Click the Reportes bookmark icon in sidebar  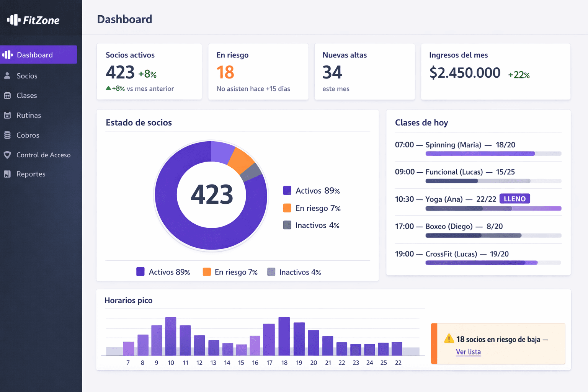tap(7, 174)
